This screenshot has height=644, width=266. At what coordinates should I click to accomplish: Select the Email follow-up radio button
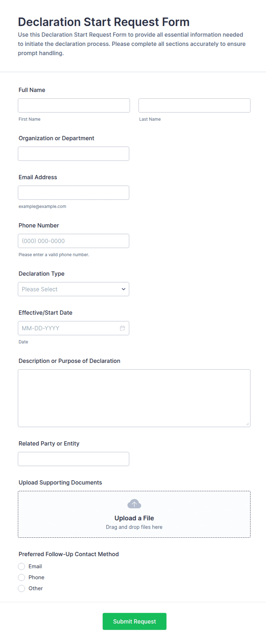coord(21,567)
